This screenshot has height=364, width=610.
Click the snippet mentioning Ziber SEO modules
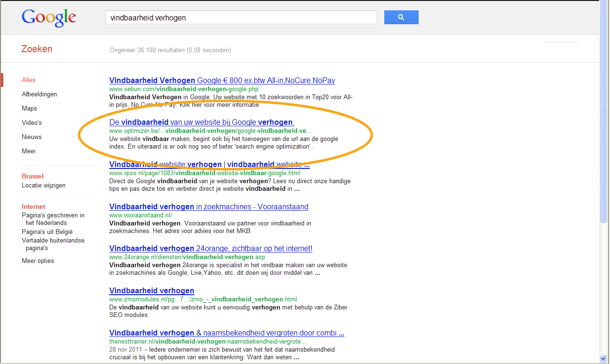pos(228,311)
